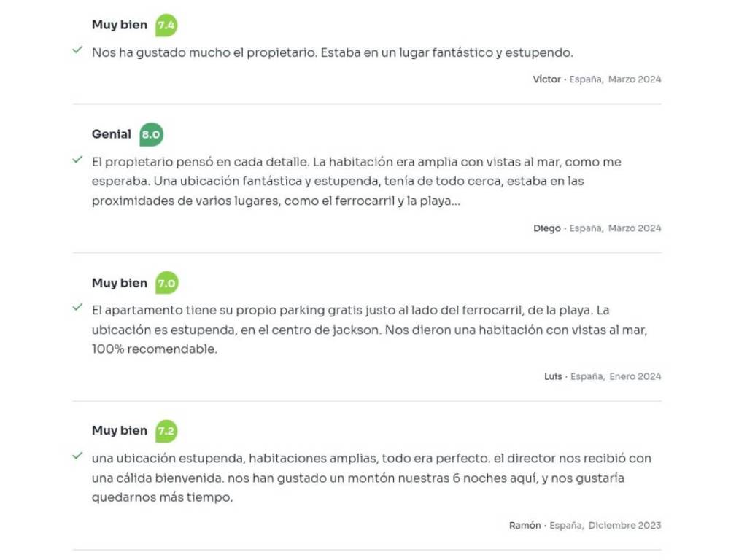The height and width of the screenshot is (560, 747).
Task: Click the 'Marzo 2024' date on Diego's review
Action: coord(635,228)
